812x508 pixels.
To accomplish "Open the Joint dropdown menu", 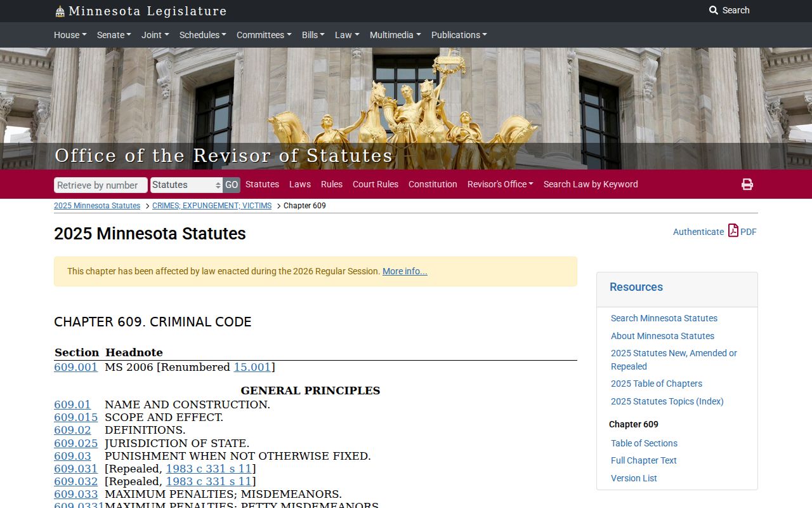I will 155,35.
